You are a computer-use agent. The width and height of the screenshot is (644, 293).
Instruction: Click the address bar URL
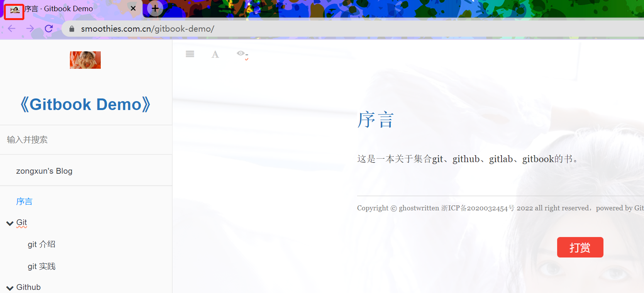[x=147, y=29]
